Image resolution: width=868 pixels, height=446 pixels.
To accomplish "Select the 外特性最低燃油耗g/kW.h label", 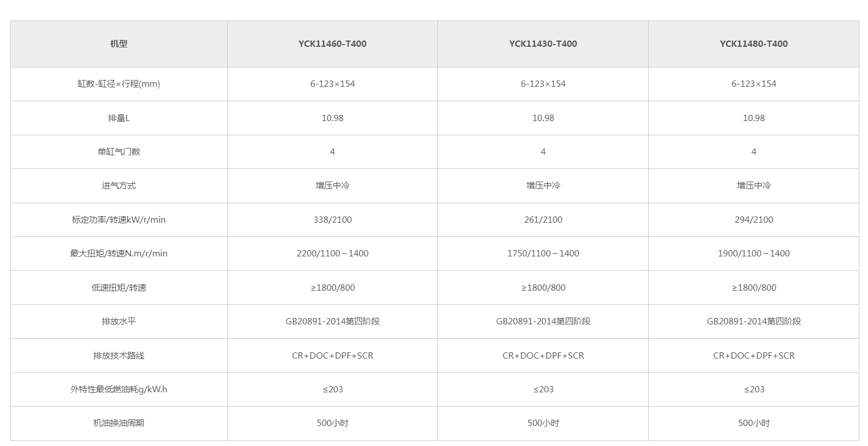I will pos(119,389).
